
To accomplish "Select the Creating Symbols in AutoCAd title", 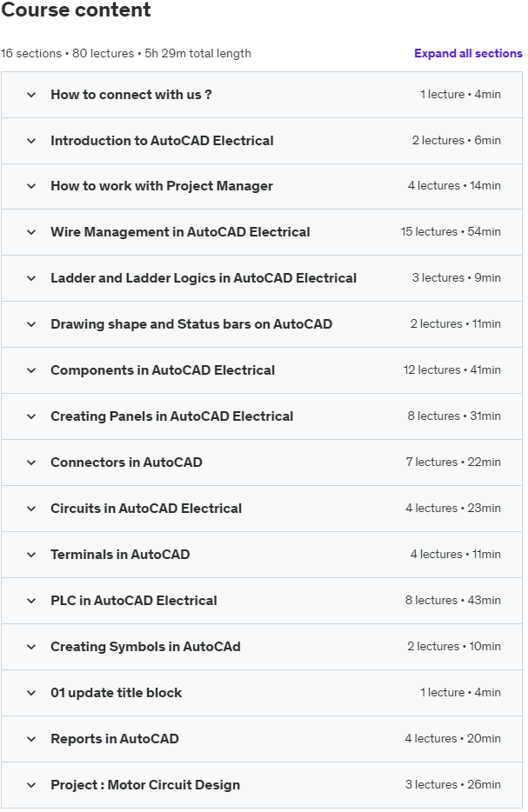I will point(145,647).
